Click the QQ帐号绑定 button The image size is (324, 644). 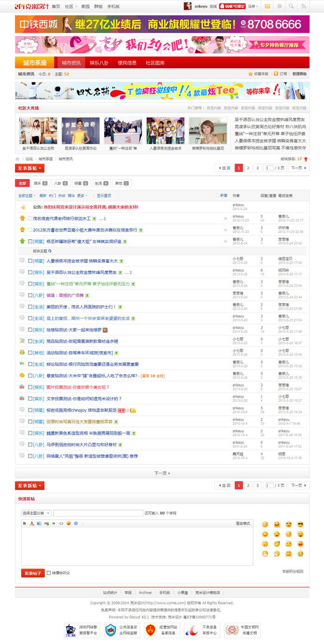[x=232, y=6]
